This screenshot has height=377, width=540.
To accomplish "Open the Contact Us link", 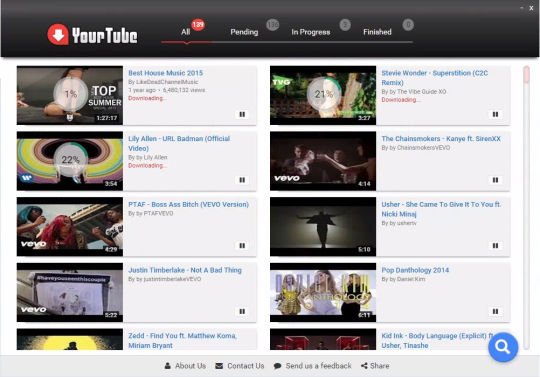I will [x=246, y=366].
